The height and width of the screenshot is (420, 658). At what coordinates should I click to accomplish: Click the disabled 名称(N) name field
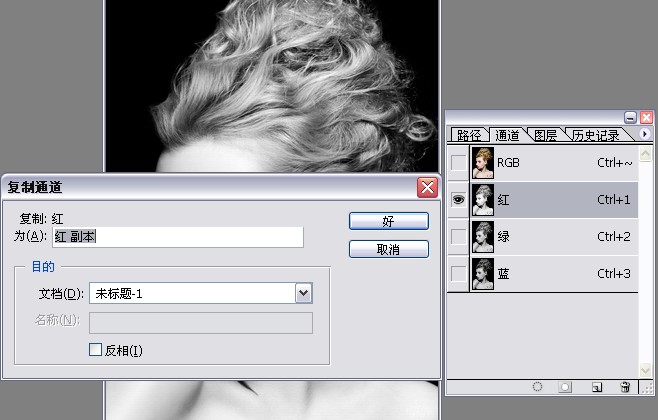[201, 323]
